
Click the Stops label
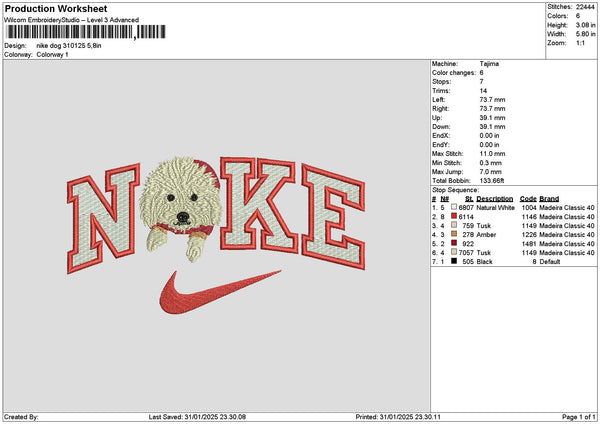click(442, 82)
